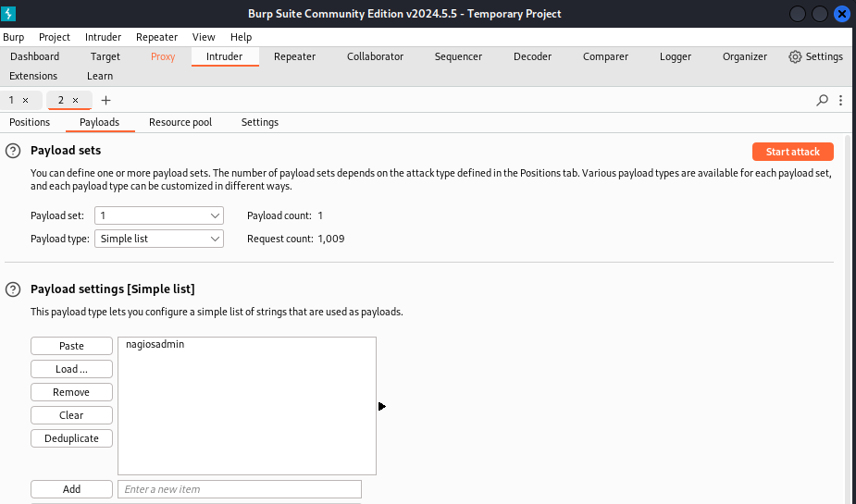The width and height of the screenshot is (856, 504).
Task: Open the Repeater menu in menu bar
Action: pyautogui.click(x=156, y=37)
